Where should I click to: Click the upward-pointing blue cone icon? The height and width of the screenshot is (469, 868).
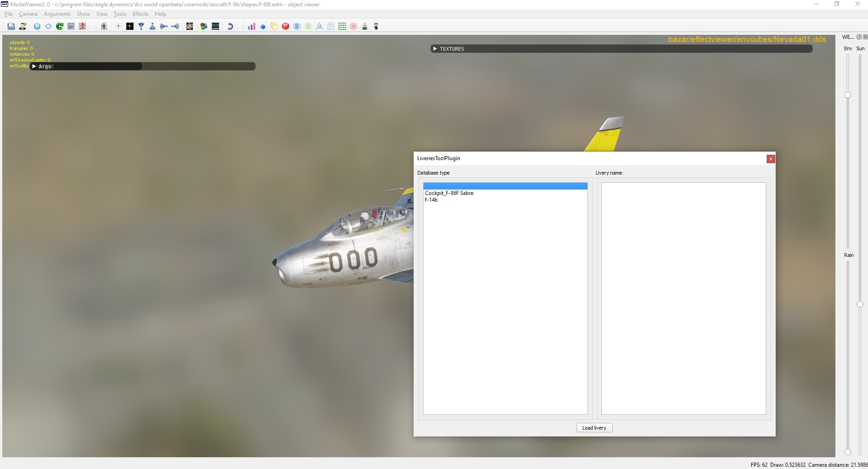tap(153, 26)
